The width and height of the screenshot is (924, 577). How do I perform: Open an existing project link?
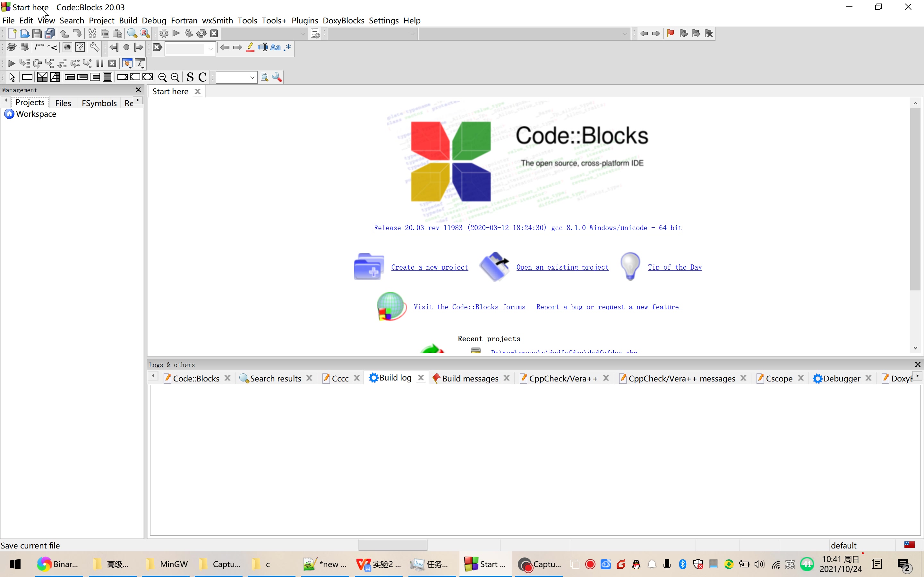click(562, 267)
